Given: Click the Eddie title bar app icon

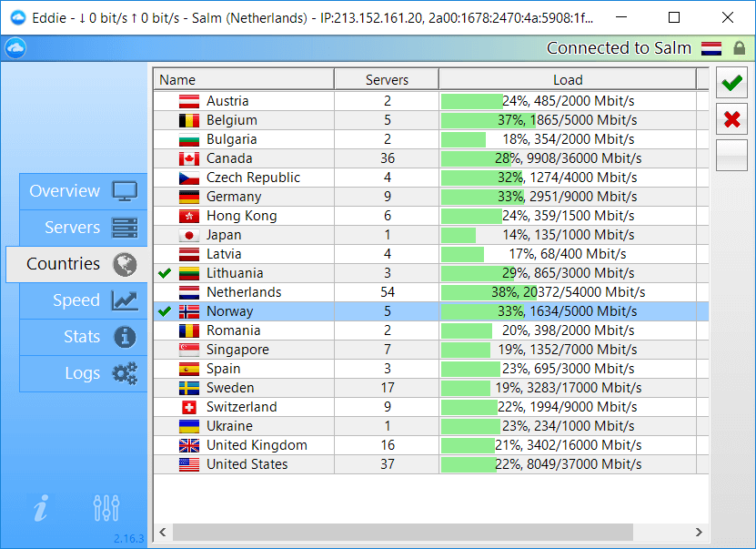Looking at the screenshot, I should click(x=18, y=18).
